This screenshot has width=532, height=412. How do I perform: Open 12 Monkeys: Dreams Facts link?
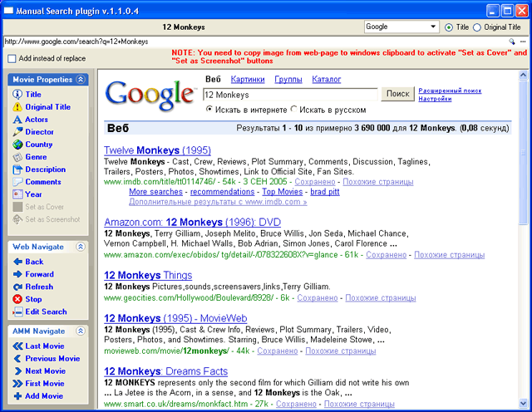point(165,371)
